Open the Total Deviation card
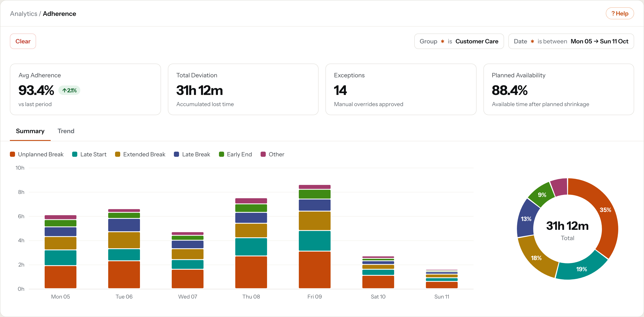The image size is (644, 317). [243, 89]
